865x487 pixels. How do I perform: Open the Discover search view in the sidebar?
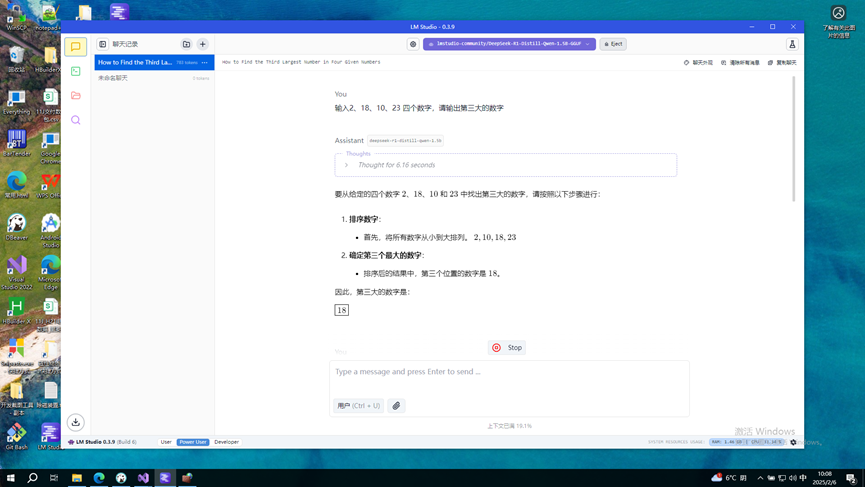click(x=76, y=120)
